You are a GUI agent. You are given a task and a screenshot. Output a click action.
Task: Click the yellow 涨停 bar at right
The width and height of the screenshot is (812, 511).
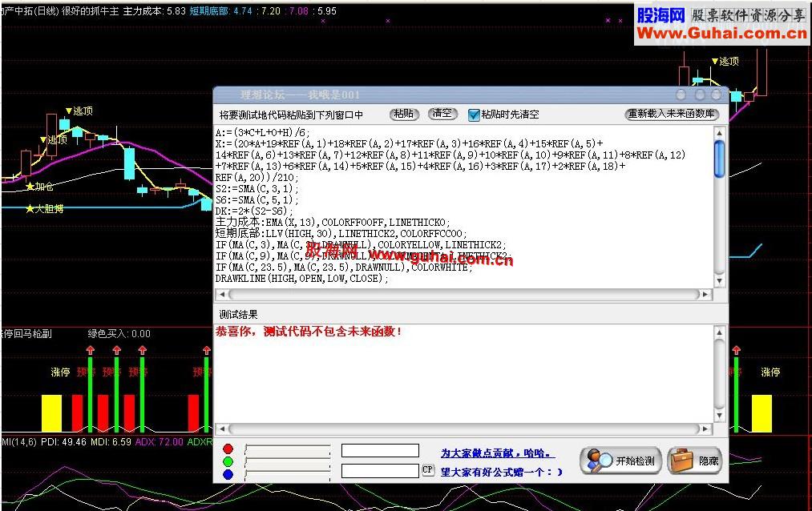[762, 413]
